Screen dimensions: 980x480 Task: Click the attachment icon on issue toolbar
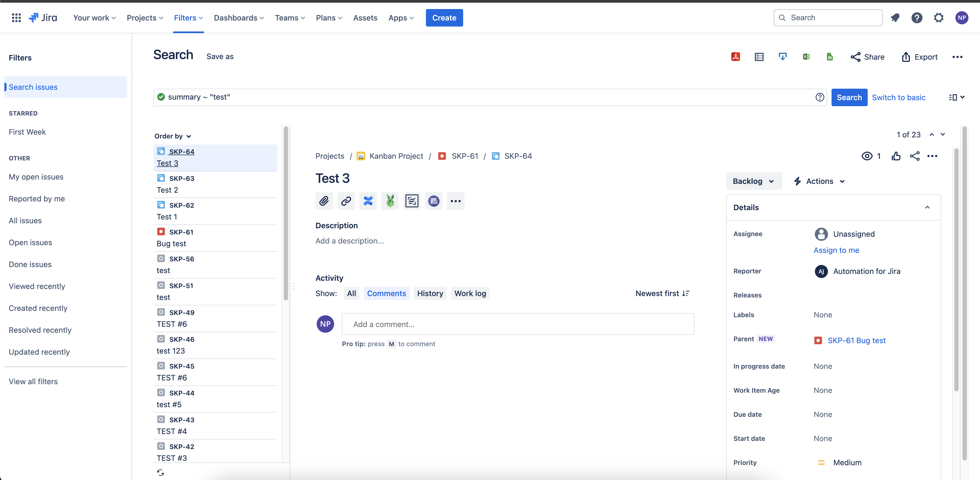[324, 201]
